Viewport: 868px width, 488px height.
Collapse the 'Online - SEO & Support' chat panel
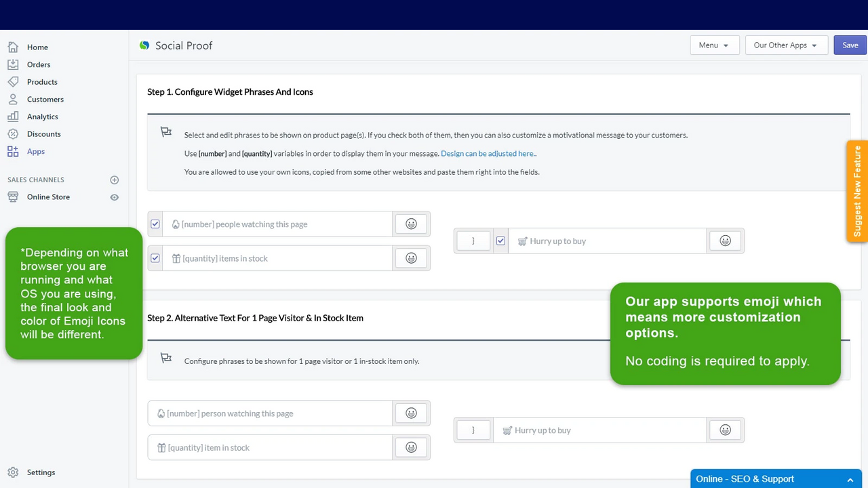point(850,479)
